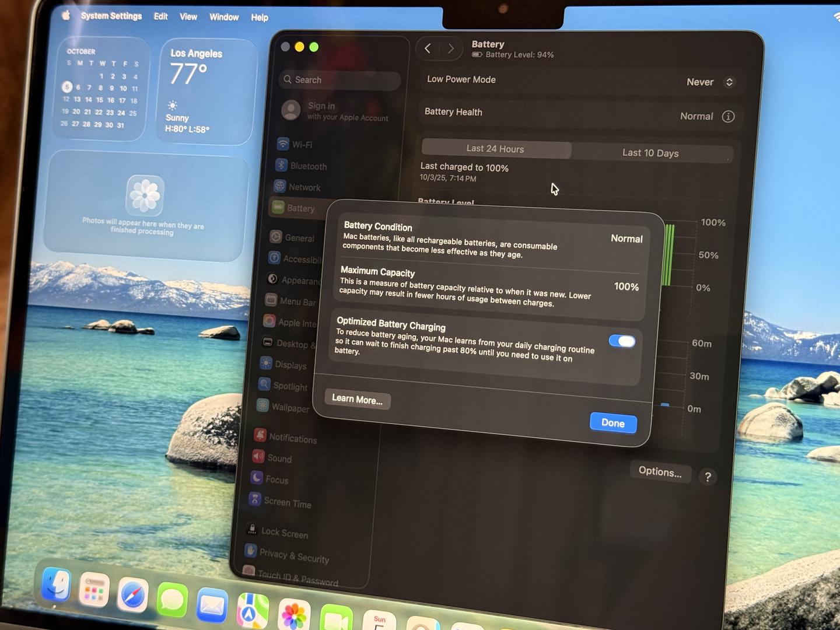Open Notifications settings in sidebar

coord(292,438)
